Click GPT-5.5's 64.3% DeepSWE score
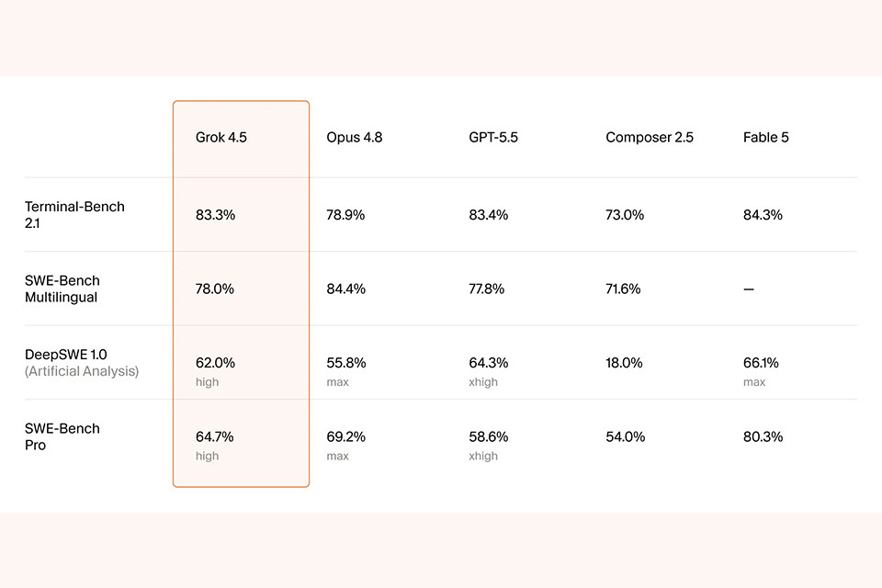The height and width of the screenshot is (588, 882). (488, 363)
